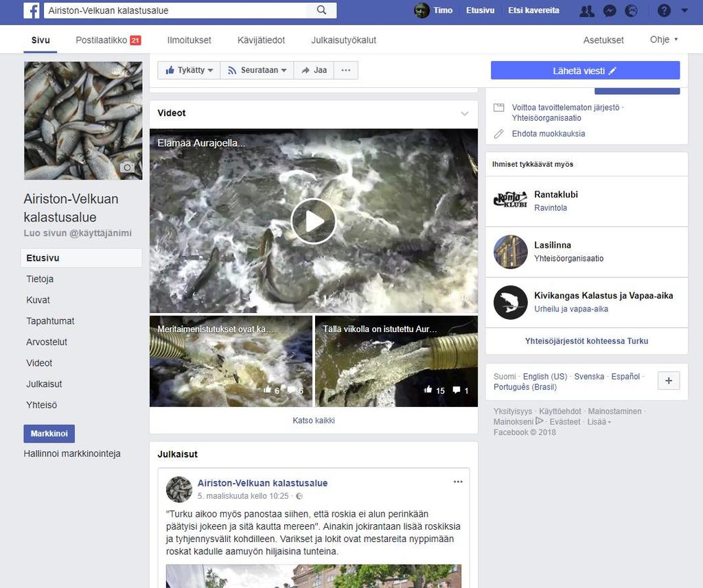Click the pencil icon next to Ehdota muokkauksia
The width and height of the screenshot is (703, 588).
click(498, 134)
